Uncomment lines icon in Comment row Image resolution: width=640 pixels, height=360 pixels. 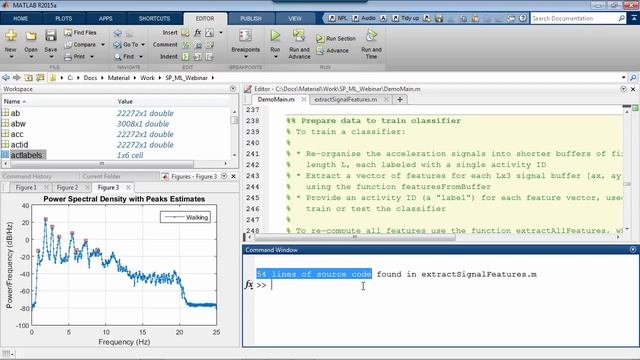pos(198,44)
